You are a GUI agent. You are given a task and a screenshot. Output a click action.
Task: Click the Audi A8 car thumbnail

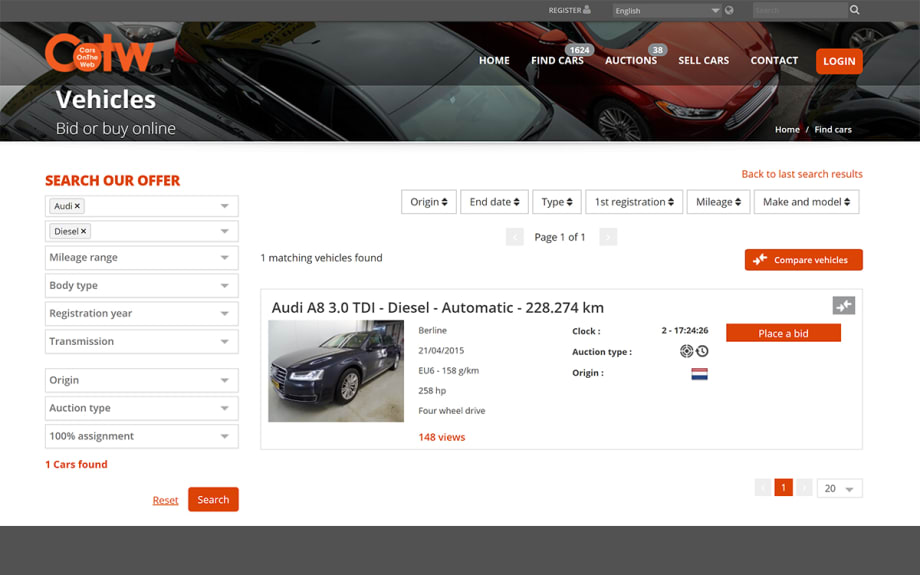coord(336,371)
